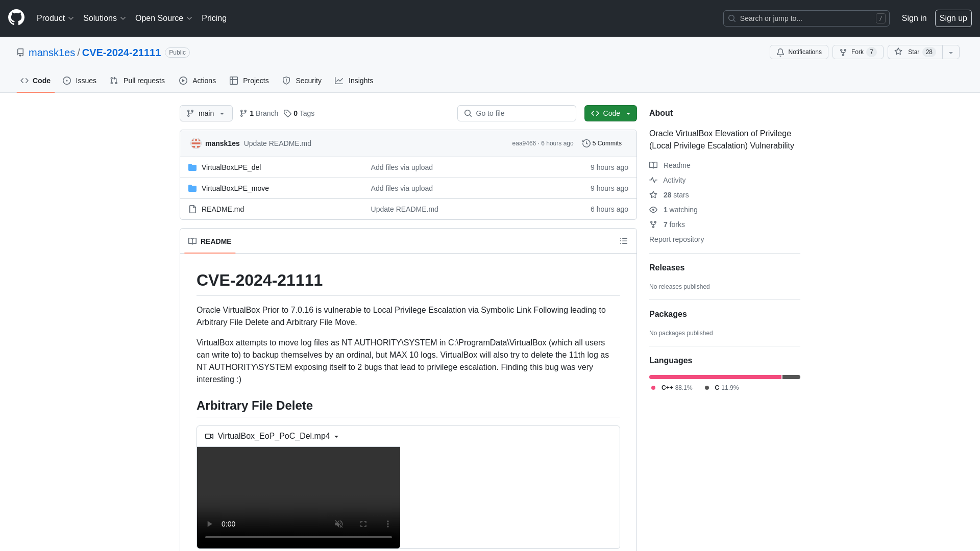
Task: Select the Projects tab
Action: [x=249, y=80]
